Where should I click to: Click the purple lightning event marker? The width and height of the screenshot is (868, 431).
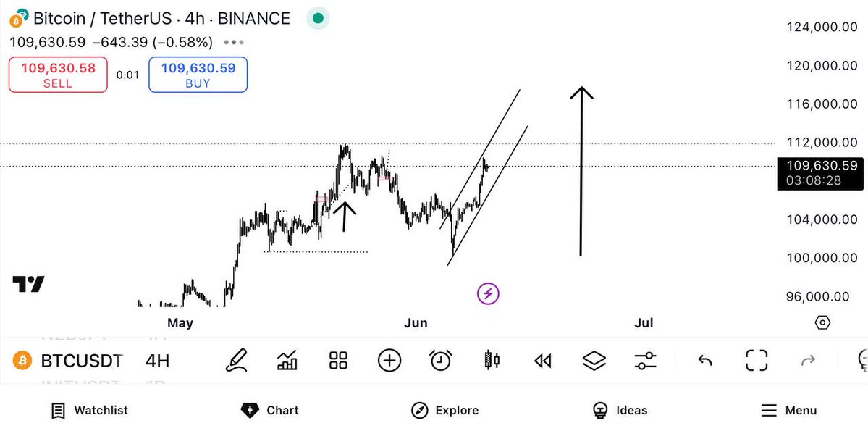pyautogui.click(x=488, y=293)
